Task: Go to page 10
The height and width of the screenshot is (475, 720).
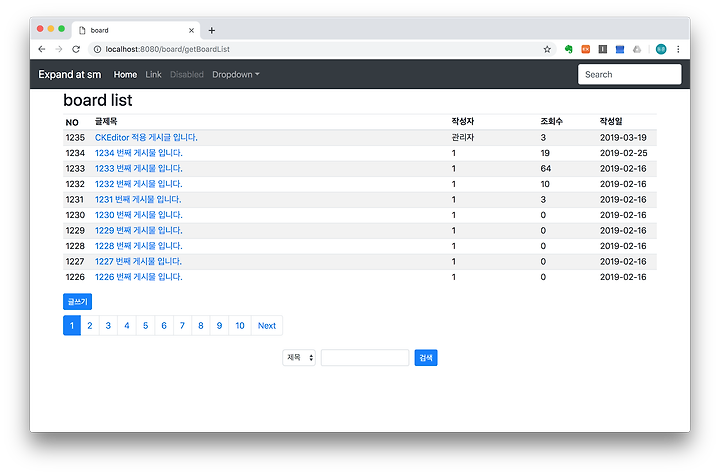Action: pyautogui.click(x=240, y=326)
